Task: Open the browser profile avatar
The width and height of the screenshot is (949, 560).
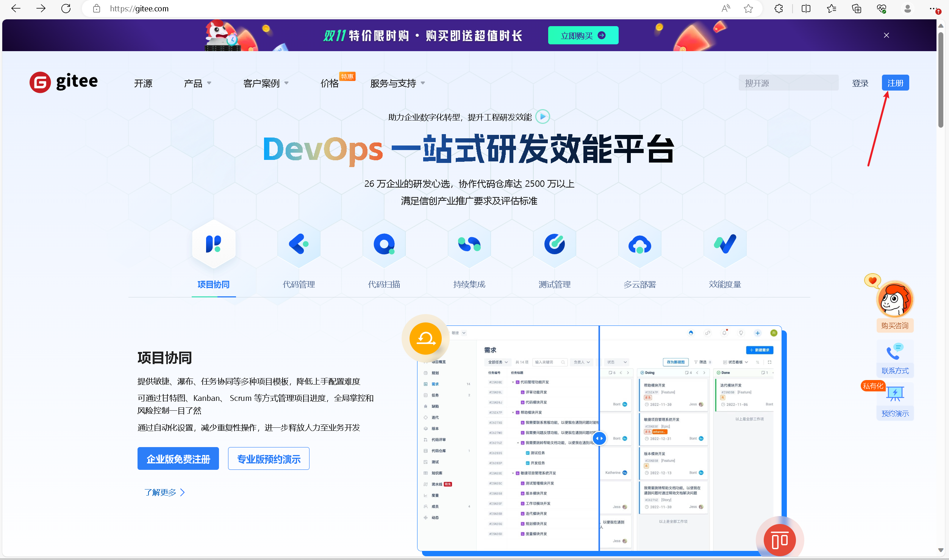Action: (907, 8)
